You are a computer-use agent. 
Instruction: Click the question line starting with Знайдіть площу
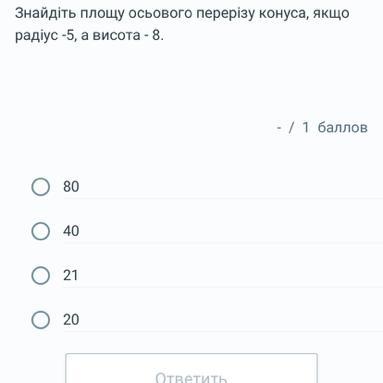(x=182, y=13)
